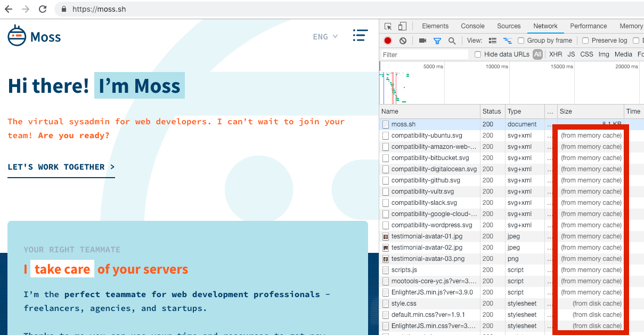The height and width of the screenshot is (335, 644).
Task: Click the Moss robot logo
Action: [x=17, y=36]
